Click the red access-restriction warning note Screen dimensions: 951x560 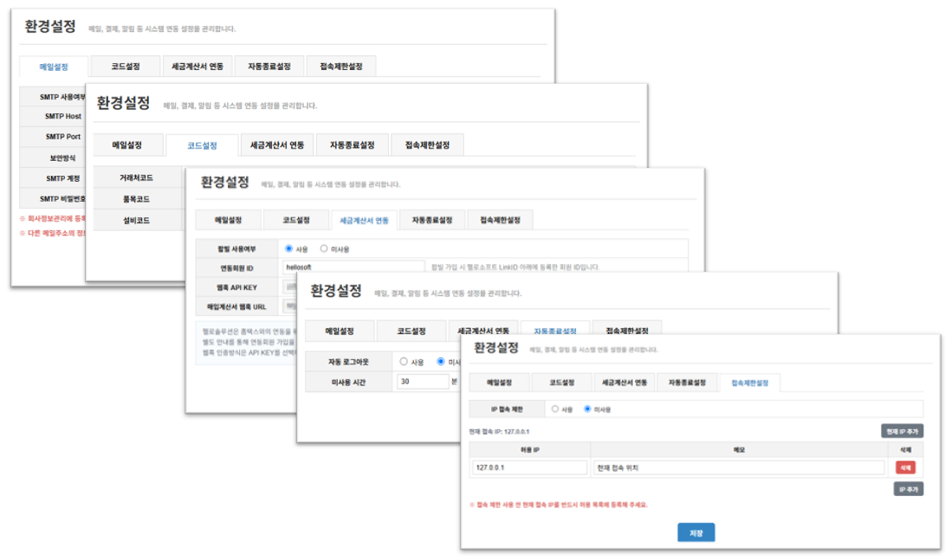point(559,505)
